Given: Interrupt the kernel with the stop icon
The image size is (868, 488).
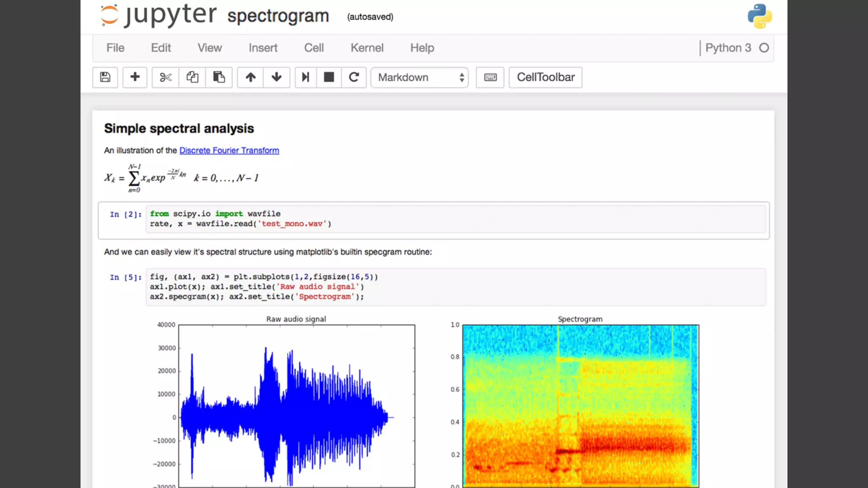Looking at the screenshot, I should tap(329, 77).
